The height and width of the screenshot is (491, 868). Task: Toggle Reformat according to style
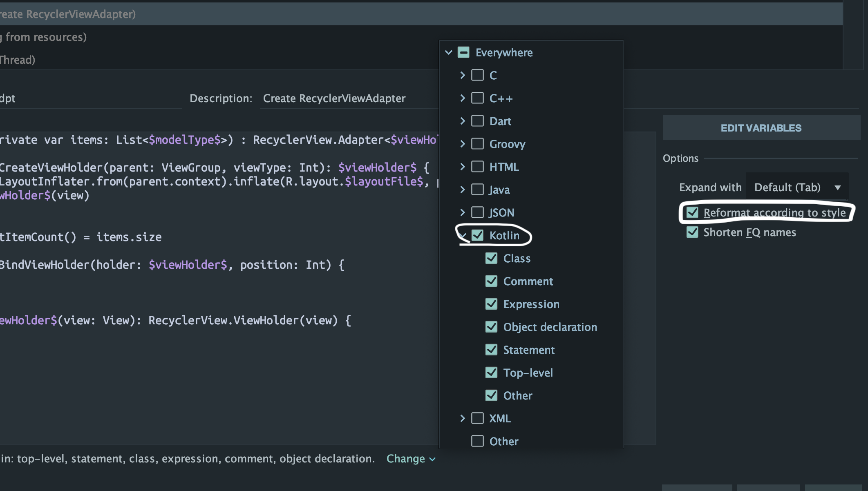(x=692, y=212)
